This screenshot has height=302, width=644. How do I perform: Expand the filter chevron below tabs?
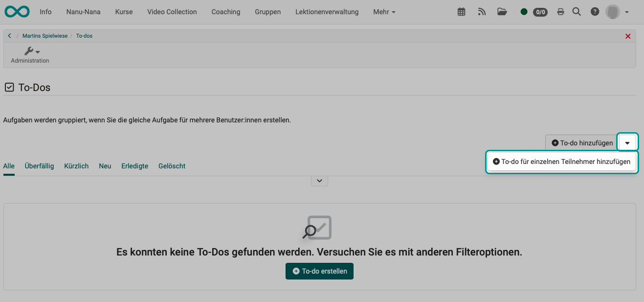(319, 181)
